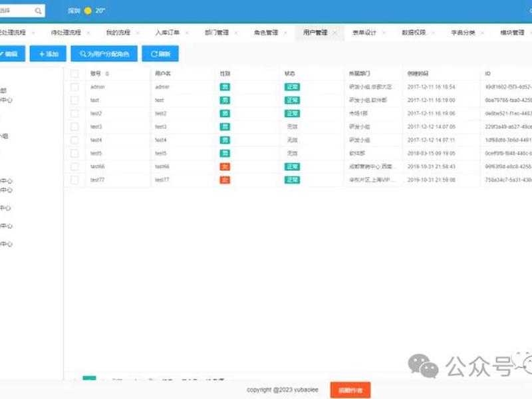The height and width of the screenshot is (399, 532).
Task: Click 无效 status in test3 row
Action: click(x=292, y=126)
